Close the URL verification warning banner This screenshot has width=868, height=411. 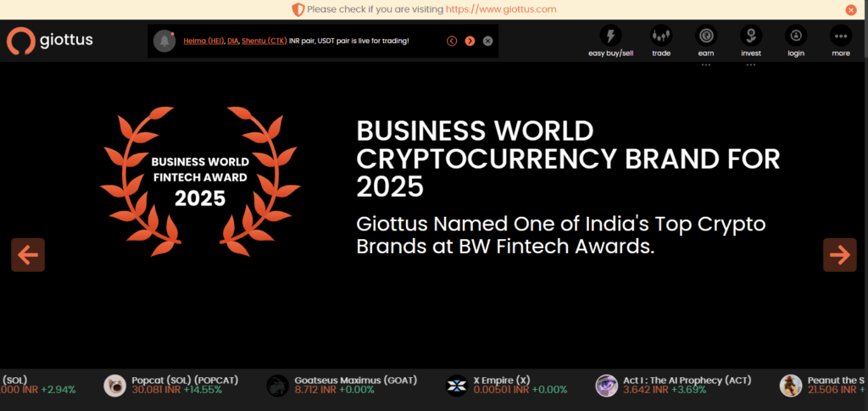coord(851,9)
